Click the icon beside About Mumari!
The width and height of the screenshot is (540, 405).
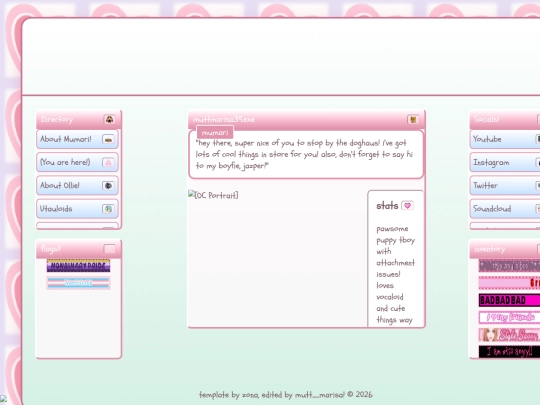(x=108, y=139)
